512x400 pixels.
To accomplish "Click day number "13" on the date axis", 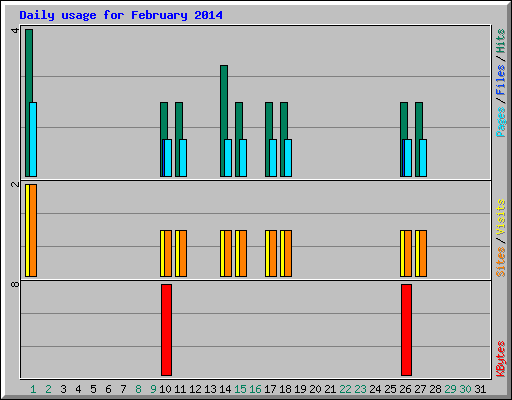I will (210, 389).
